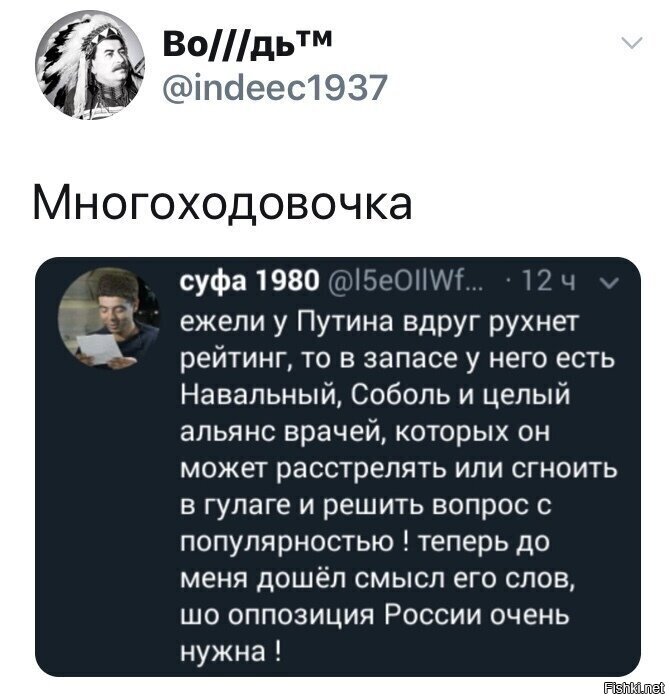Image resolution: width=670 pixels, height=700 pixels.
Task: Click the word гулаге in quoted tweet
Action: (x=247, y=507)
